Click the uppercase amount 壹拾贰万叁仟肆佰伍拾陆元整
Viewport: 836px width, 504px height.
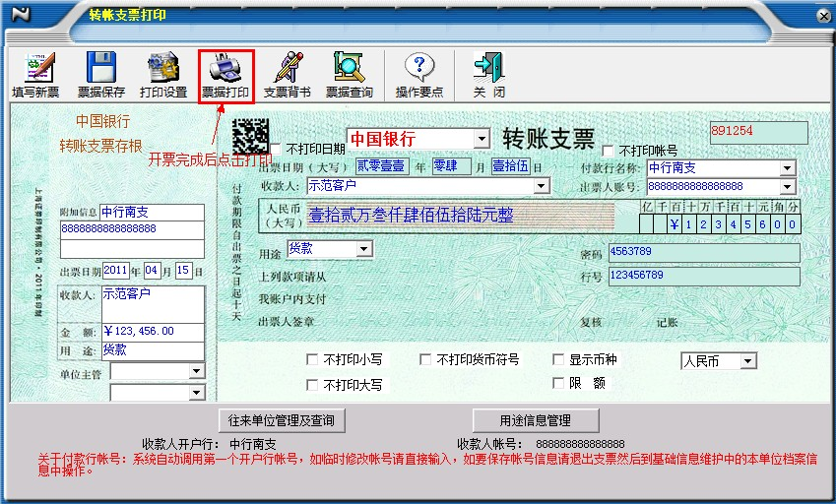411,216
